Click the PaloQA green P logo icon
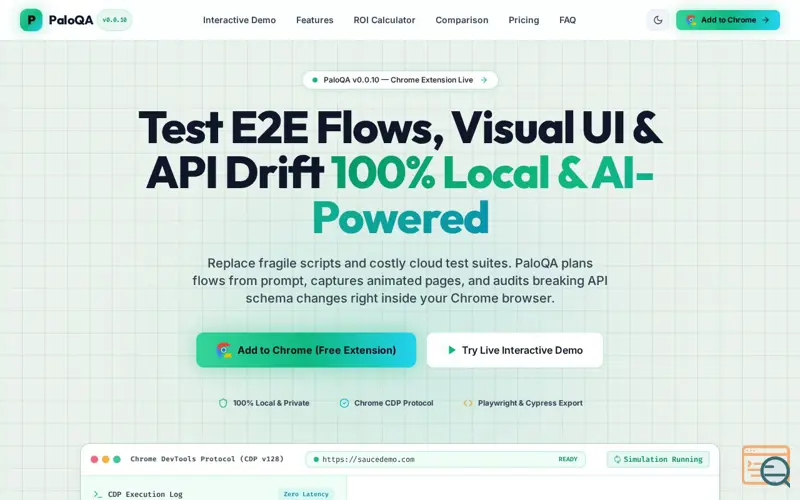Screen dimensions: 800x500 click(x=31, y=20)
